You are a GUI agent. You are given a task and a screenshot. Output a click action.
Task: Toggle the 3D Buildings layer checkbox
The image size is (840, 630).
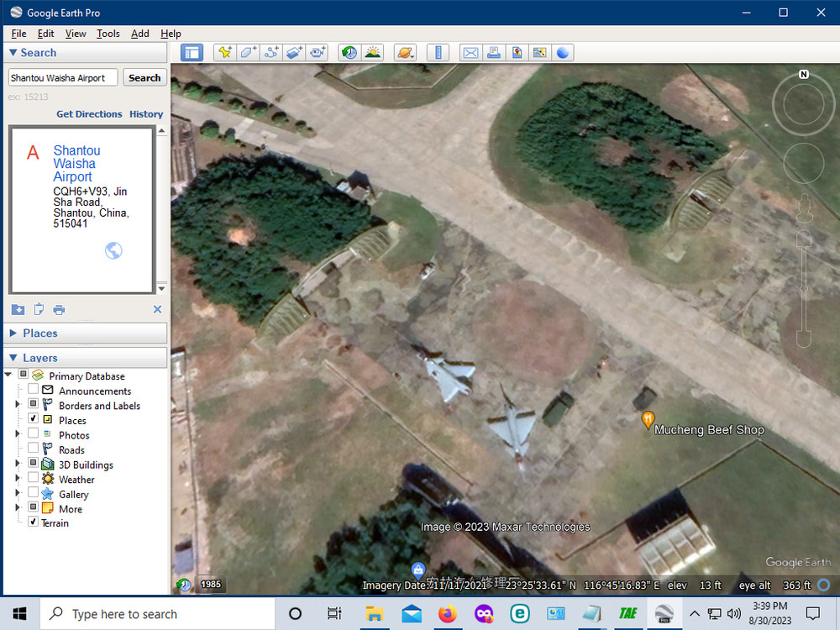[x=34, y=463]
